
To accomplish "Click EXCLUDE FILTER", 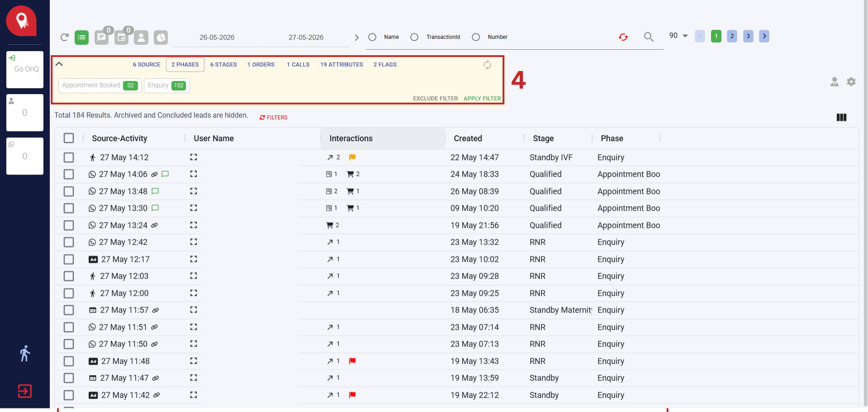I will pos(435,99).
